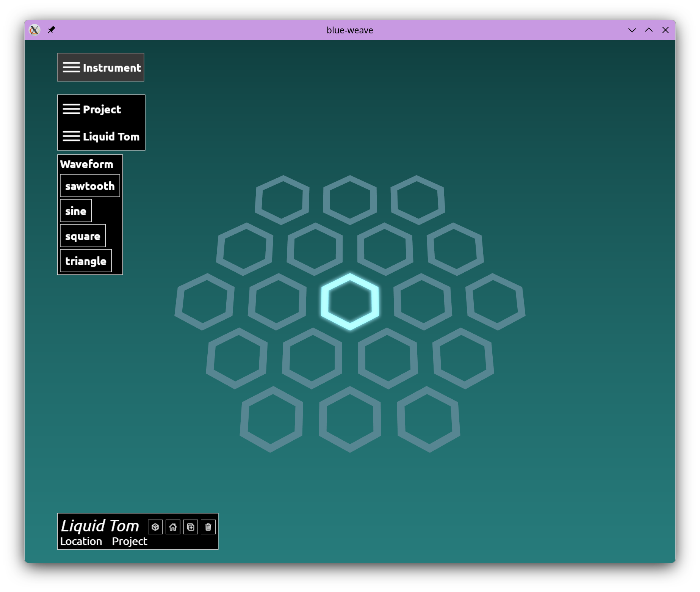Click the glowing center hexagon
Image resolution: width=700 pixels, height=592 pixels.
click(x=350, y=301)
